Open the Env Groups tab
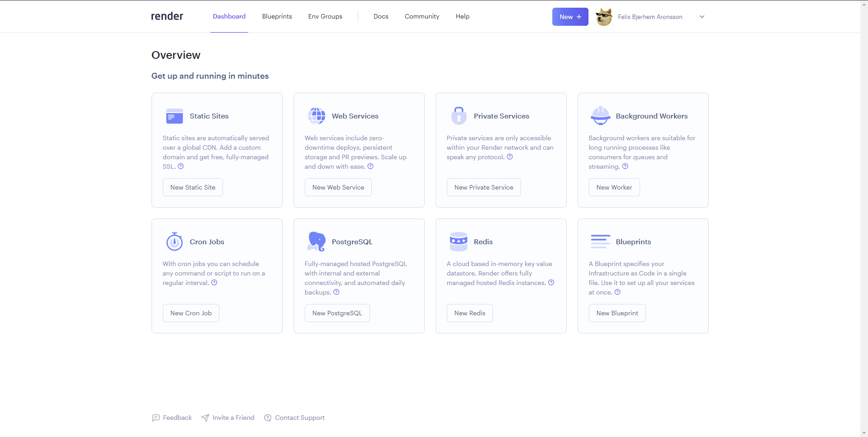Image resolution: width=868 pixels, height=437 pixels. pyautogui.click(x=325, y=16)
